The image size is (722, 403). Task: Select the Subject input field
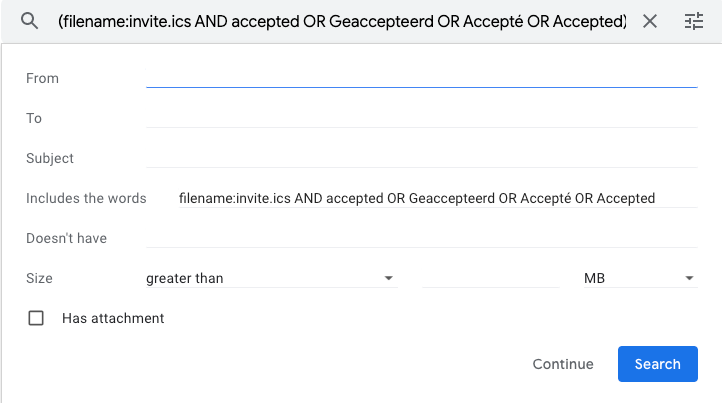pyautogui.click(x=421, y=157)
